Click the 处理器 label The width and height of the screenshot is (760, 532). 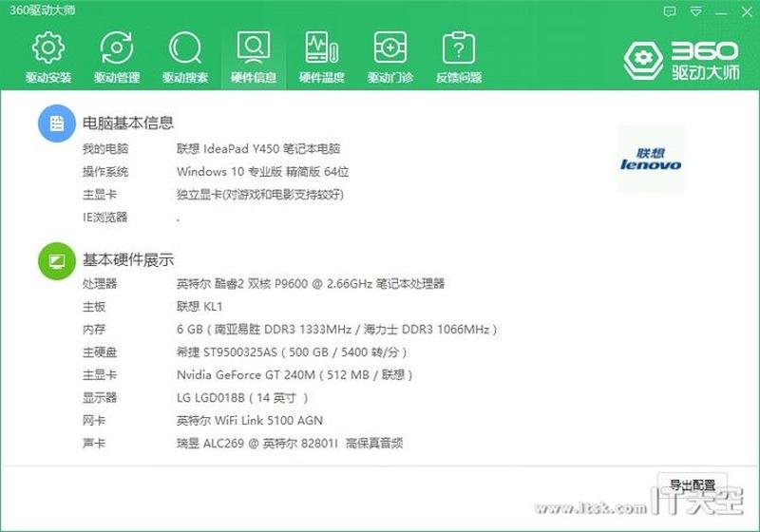tap(100, 283)
